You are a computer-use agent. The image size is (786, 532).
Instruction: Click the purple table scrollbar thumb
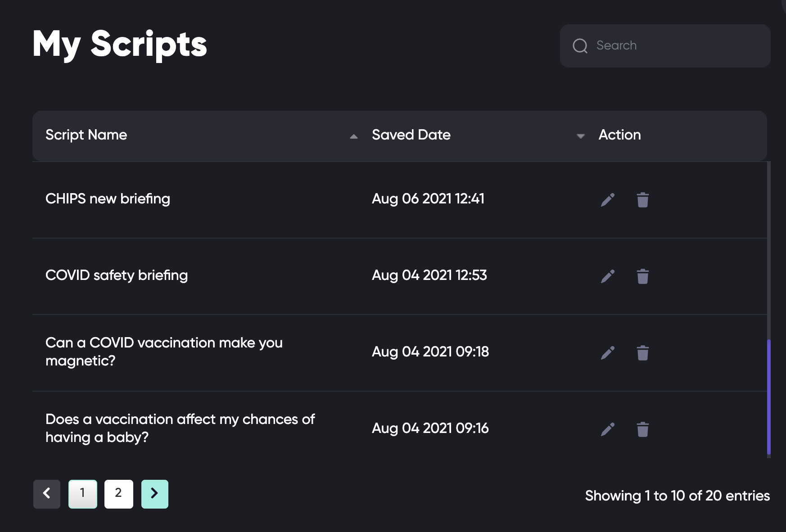pyautogui.click(x=769, y=396)
